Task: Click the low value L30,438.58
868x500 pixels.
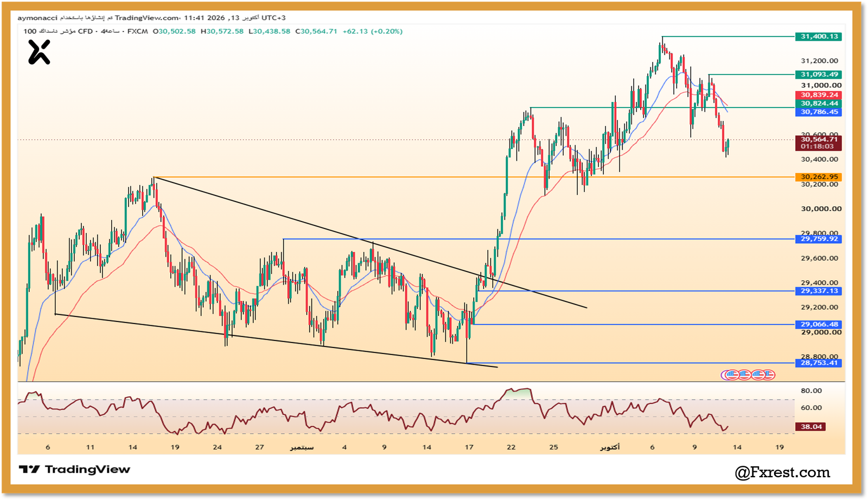Action: point(269,31)
